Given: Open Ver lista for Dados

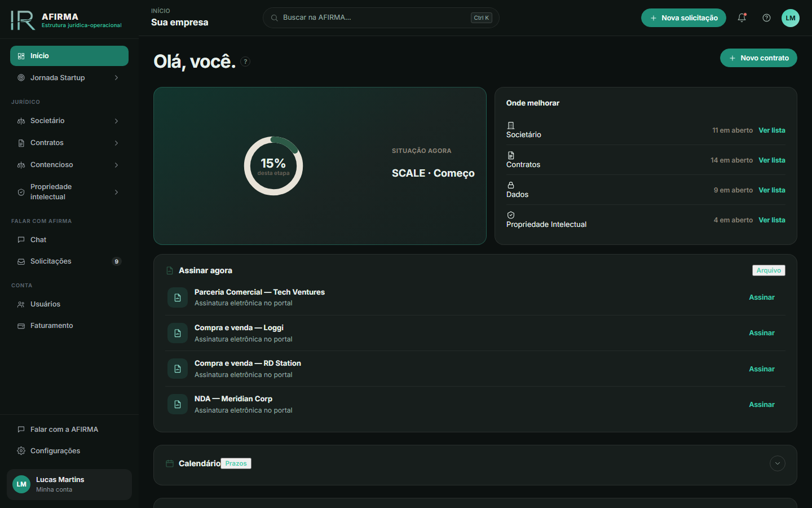Looking at the screenshot, I should coord(772,190).
